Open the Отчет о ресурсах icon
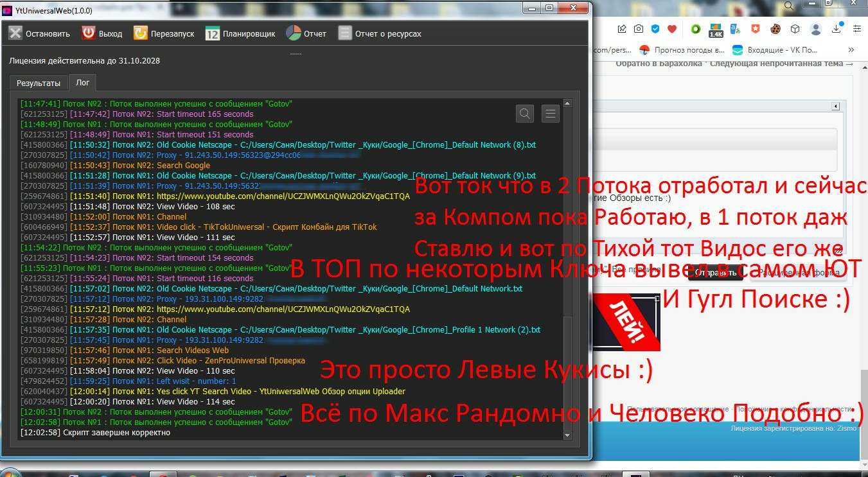This screenshot has height=477, width=868. coord(345,31)
